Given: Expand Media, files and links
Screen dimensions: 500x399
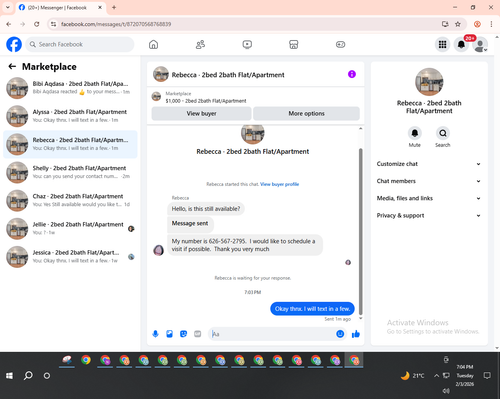Looking at the screenshot, I should point(429,198).
